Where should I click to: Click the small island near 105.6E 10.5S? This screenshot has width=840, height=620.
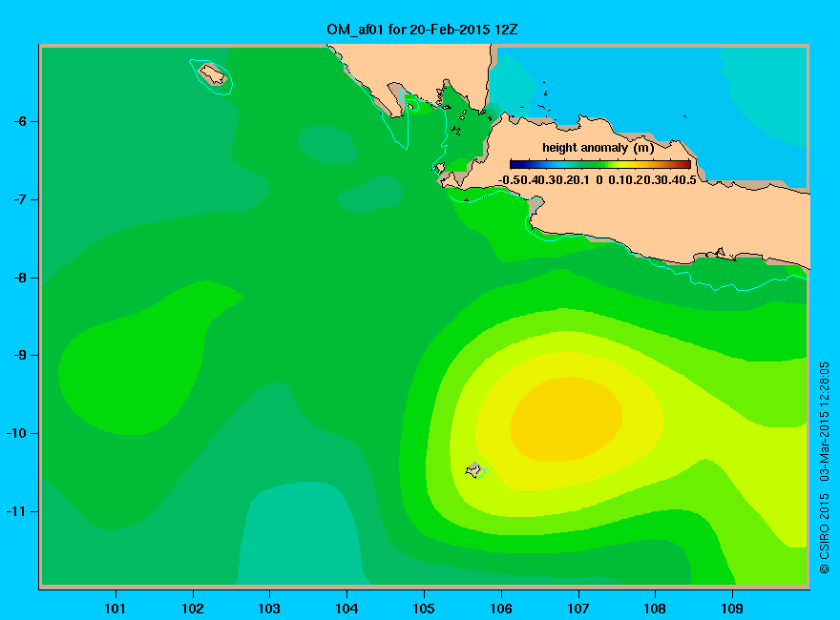point(474,469)
